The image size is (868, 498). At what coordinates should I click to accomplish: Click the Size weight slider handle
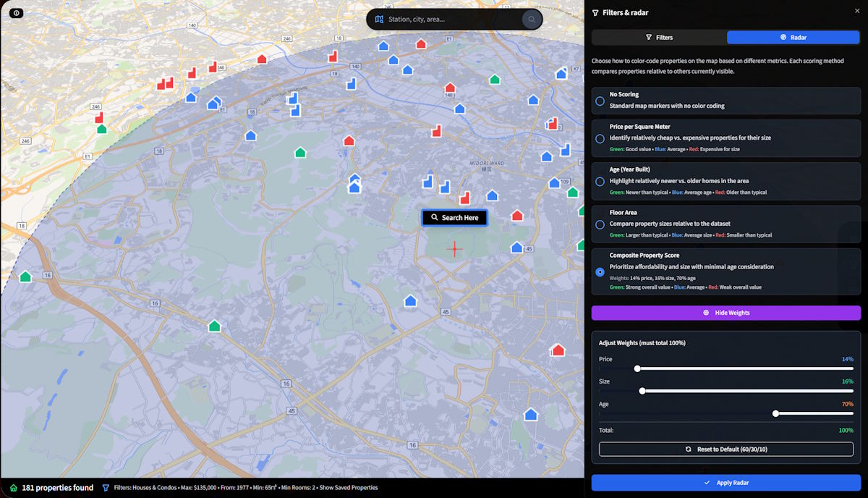click(x=642, y=391)
